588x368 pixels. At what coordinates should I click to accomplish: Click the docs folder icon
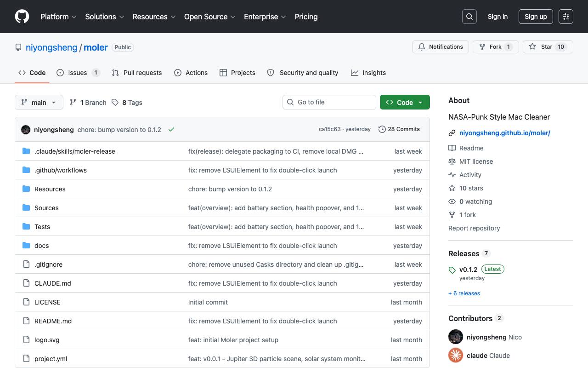pos(26,246)
